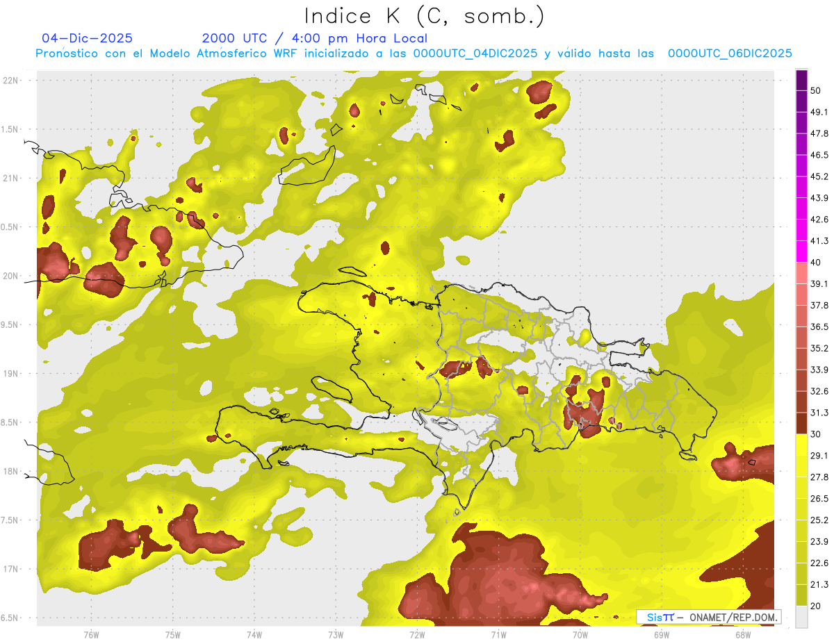Click the '68W' longitude label
The image size is (834, 644).
tap(742, 634)
